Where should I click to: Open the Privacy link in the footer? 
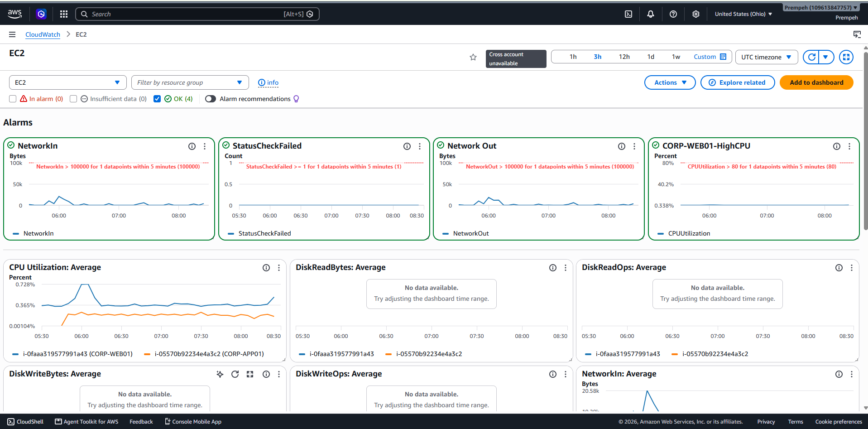[766, 422]
